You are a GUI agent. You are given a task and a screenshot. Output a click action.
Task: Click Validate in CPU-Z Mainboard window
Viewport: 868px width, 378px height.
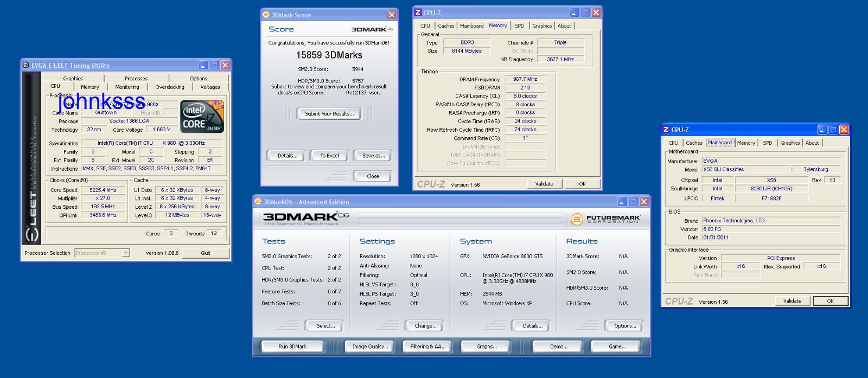point(792,301)
